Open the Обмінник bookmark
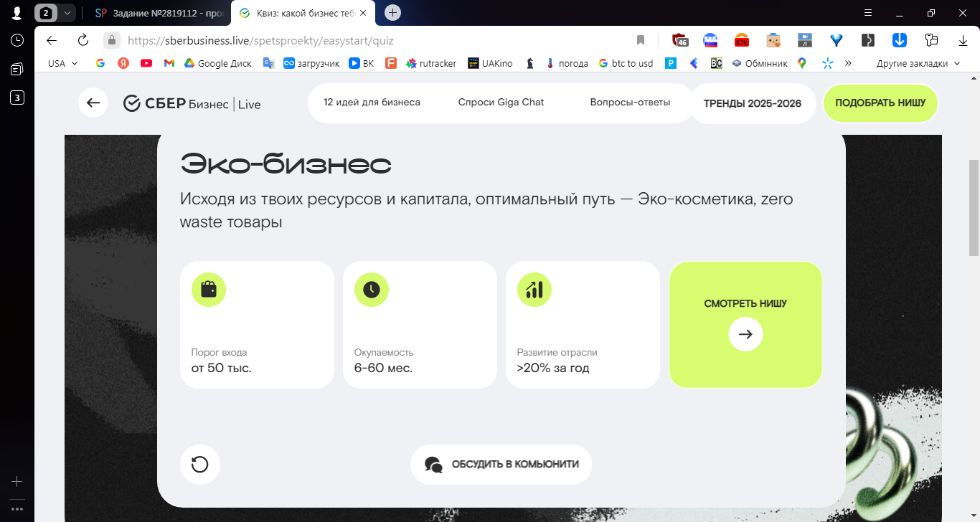 pos(760,63)
